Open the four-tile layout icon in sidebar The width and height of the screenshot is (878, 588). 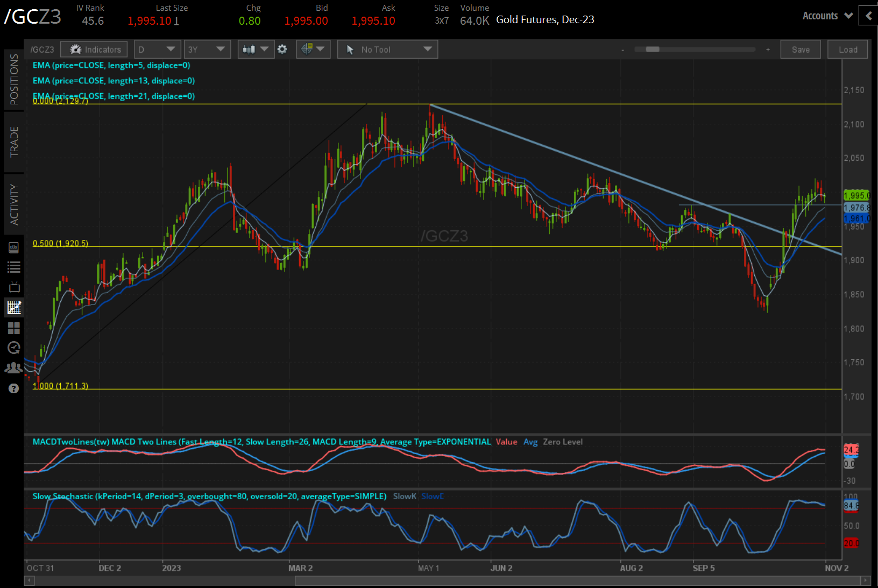[x=14, y=328]
